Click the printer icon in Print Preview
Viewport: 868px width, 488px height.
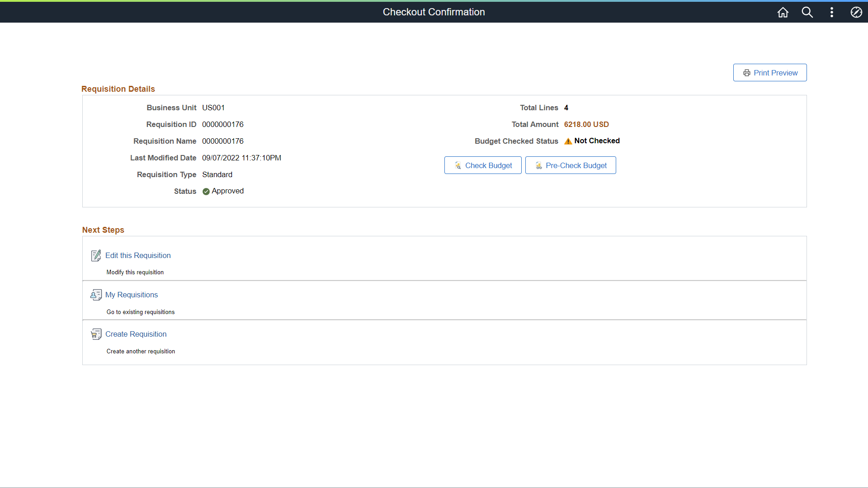(747, 72)
